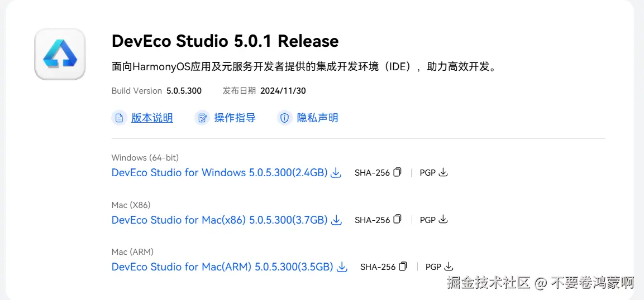Click the release notes document icon

119,118
